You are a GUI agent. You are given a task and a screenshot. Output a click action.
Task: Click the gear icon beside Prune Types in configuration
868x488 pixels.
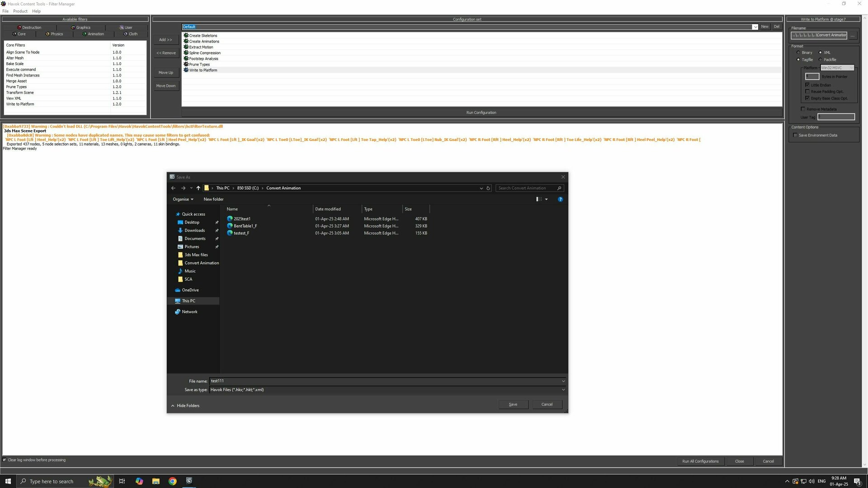(x=186, y=64)
